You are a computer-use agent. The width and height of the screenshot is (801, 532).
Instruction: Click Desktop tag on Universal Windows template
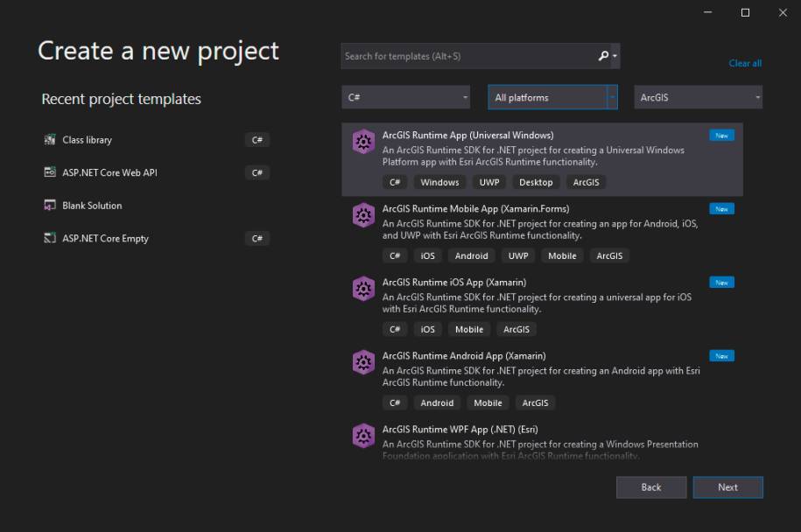[536, 182]
